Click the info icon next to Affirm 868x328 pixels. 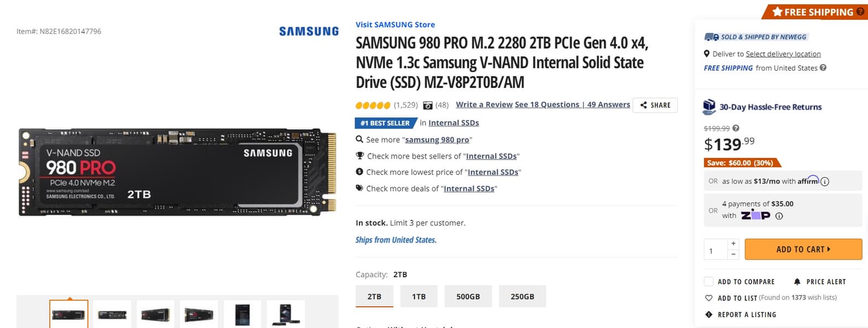[x=825, y=181]
